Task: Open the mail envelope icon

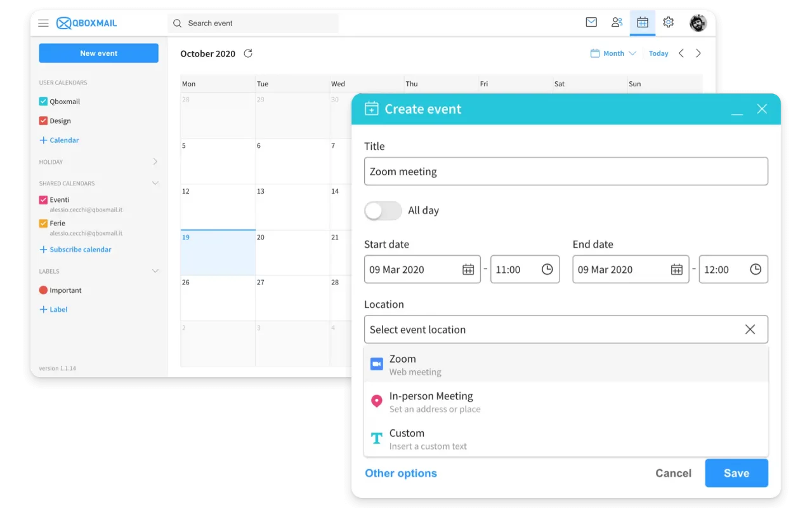Action: click(591, 22)
